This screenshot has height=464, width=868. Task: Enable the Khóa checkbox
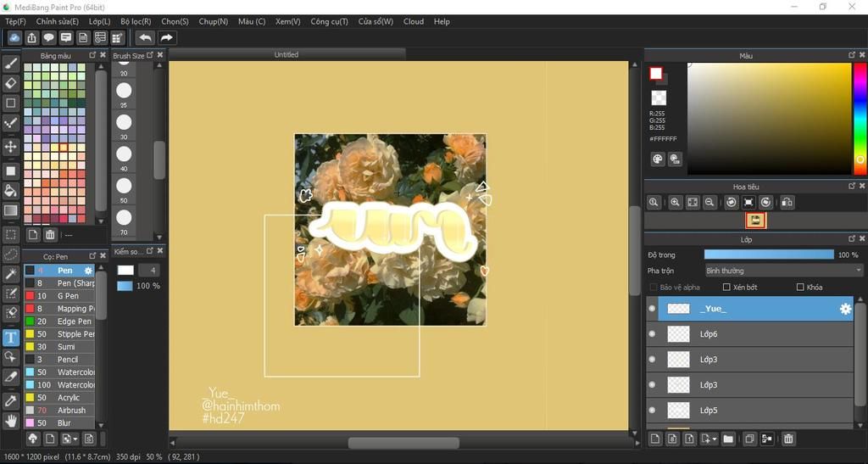pos(800,288)
